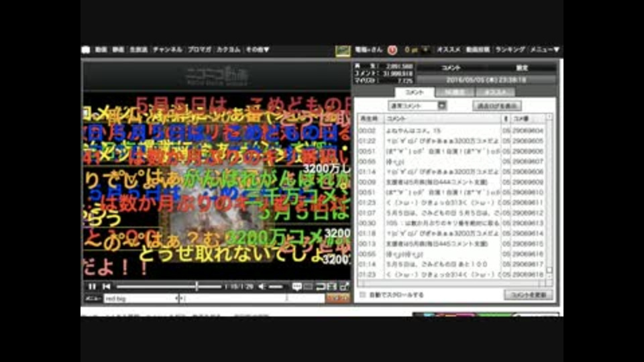Select comment row number 29069605
Image resolution: width=644 pixels, height=362 pixels.
tap(451, 141)
